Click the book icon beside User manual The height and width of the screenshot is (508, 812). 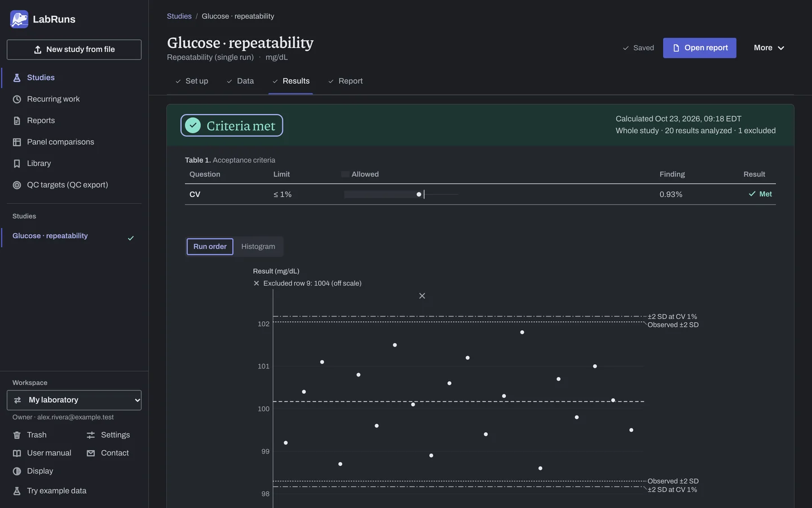point(17,453)
